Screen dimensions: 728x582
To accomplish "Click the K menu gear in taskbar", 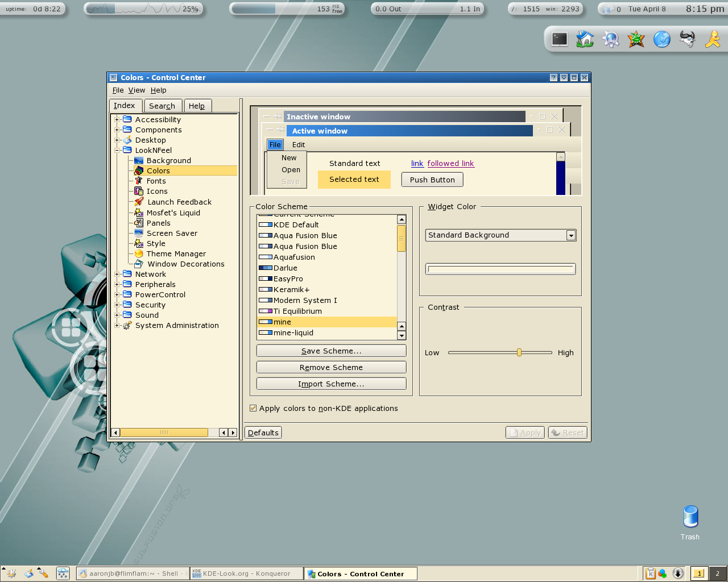I will click(11, 573).
